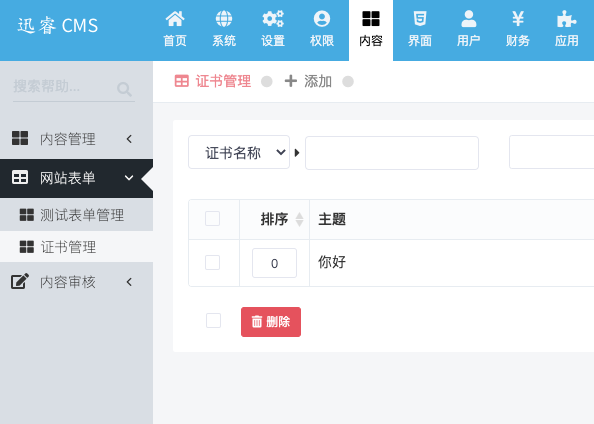This screenshot has width=594, height=424.
Task: Select 内容管理 sidebar item
Action: point(76,139)
